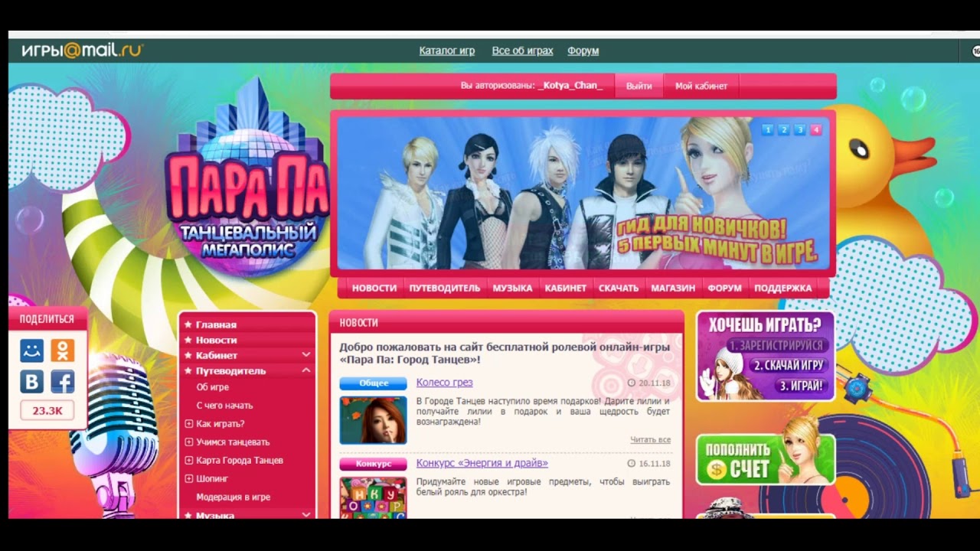
Task: Click clock icon next to 20.11.18
Action: tap(632, 383)
